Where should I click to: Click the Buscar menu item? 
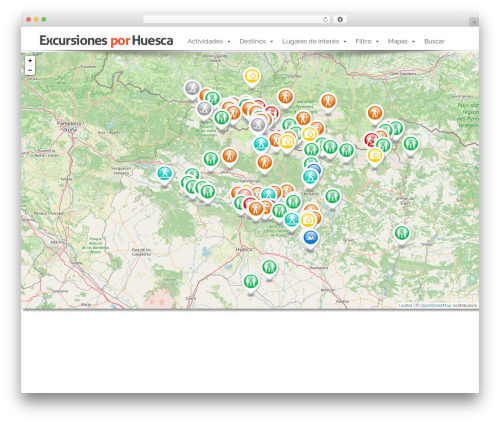pos(434,41)
